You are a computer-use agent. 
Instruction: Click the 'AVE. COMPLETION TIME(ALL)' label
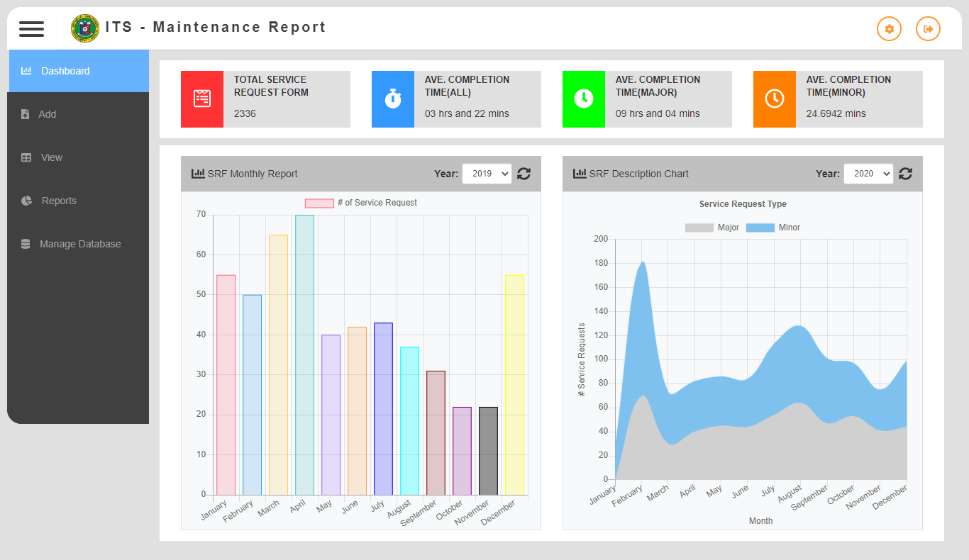tap(467, 86)
